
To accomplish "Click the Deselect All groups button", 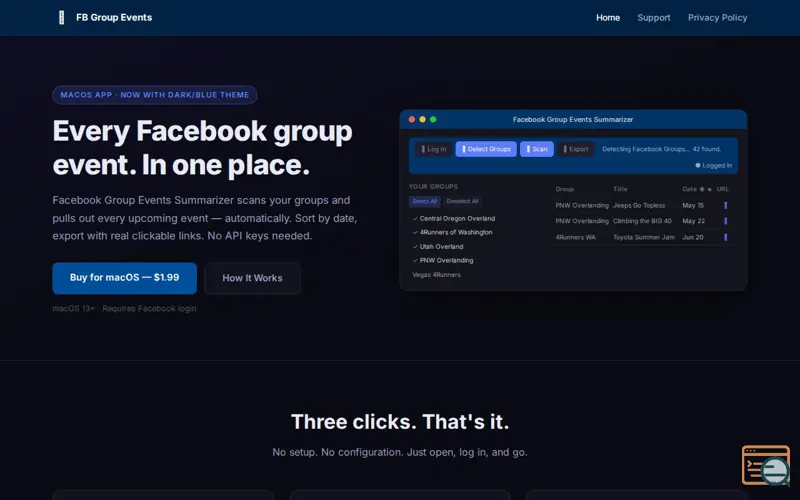I will [x=462, y=201].
